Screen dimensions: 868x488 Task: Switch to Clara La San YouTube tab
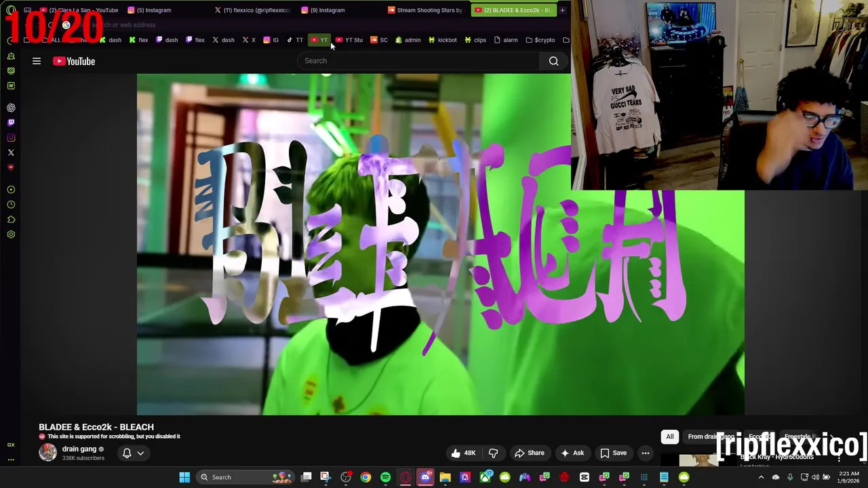pos(78,10)
